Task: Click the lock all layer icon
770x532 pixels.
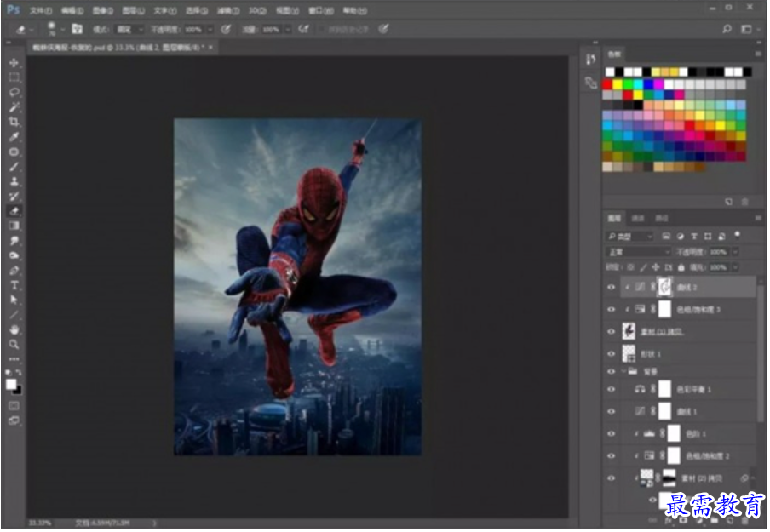Action: tap(681, 267)
